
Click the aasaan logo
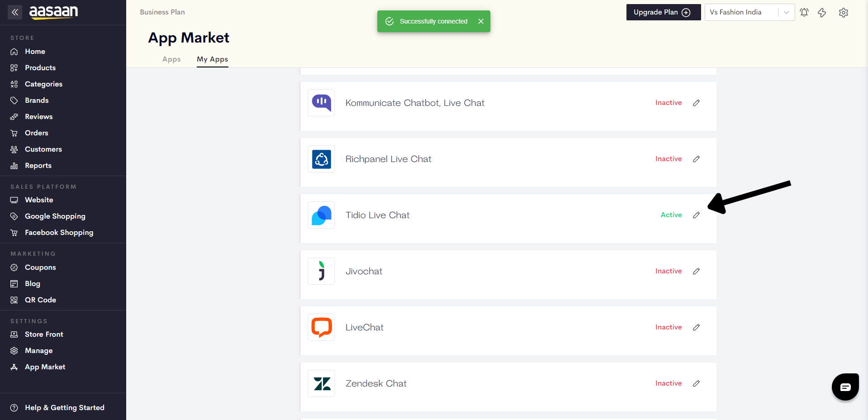coord(53,12)
